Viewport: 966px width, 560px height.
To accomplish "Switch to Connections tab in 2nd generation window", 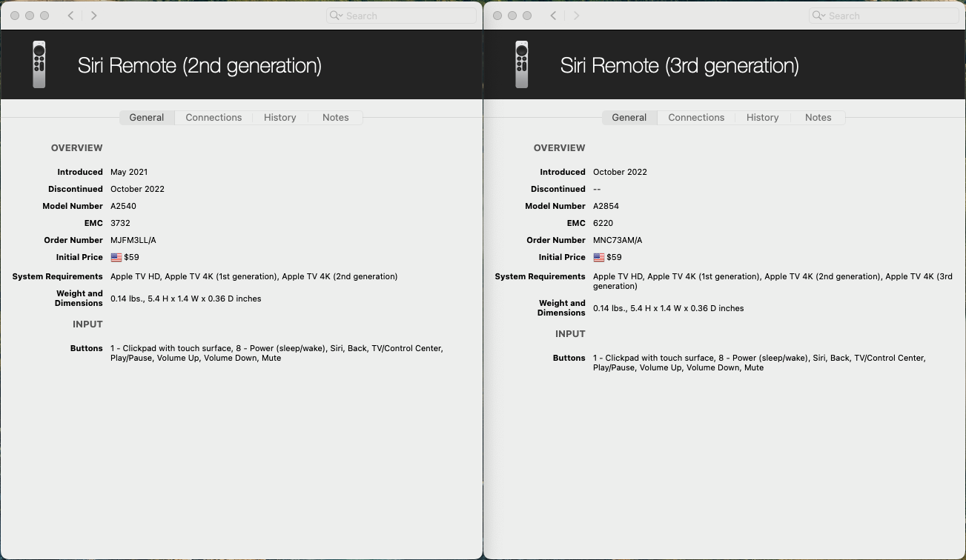I will (x=214, y=117).
